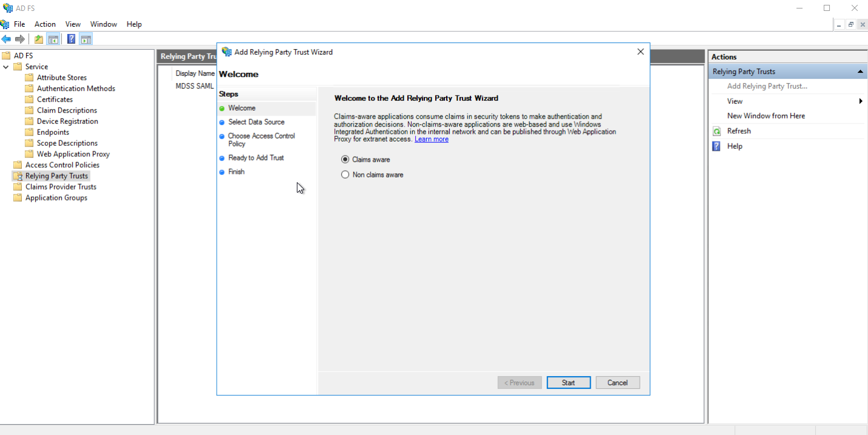Screen dimensions: 868x435
Task: Click Start button in the wizard
Action: pos(568,383)
